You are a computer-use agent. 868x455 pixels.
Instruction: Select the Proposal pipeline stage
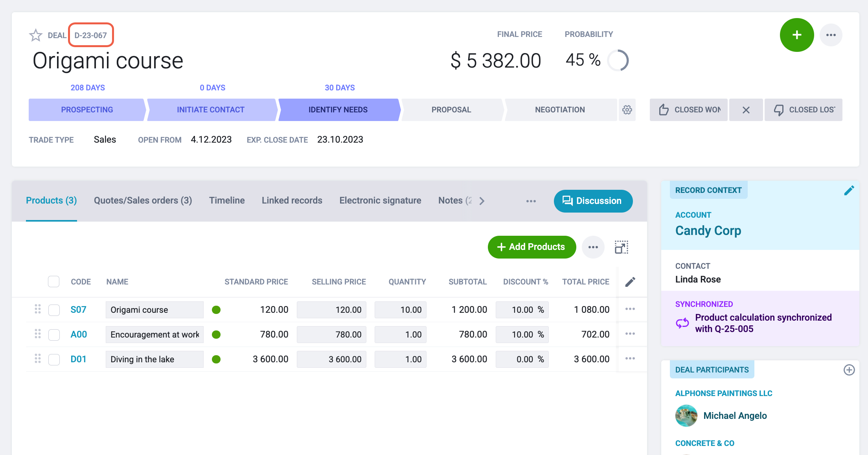point(451,110)
